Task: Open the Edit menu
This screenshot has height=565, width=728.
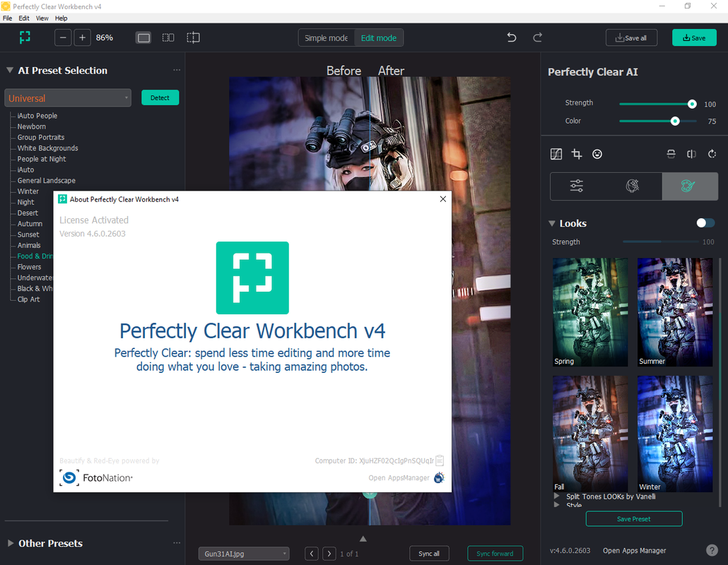Action: pyautogui.click(x=24, y=18)
